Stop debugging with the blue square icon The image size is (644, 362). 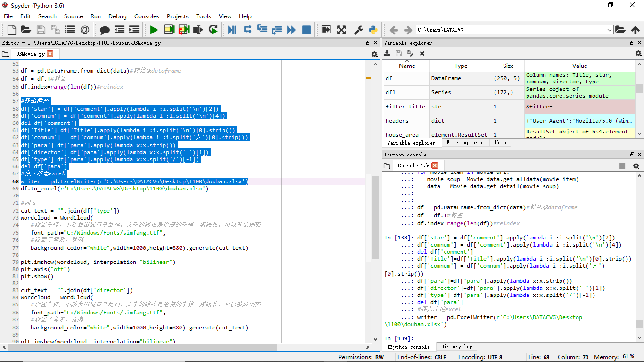(x=306, y=30)
